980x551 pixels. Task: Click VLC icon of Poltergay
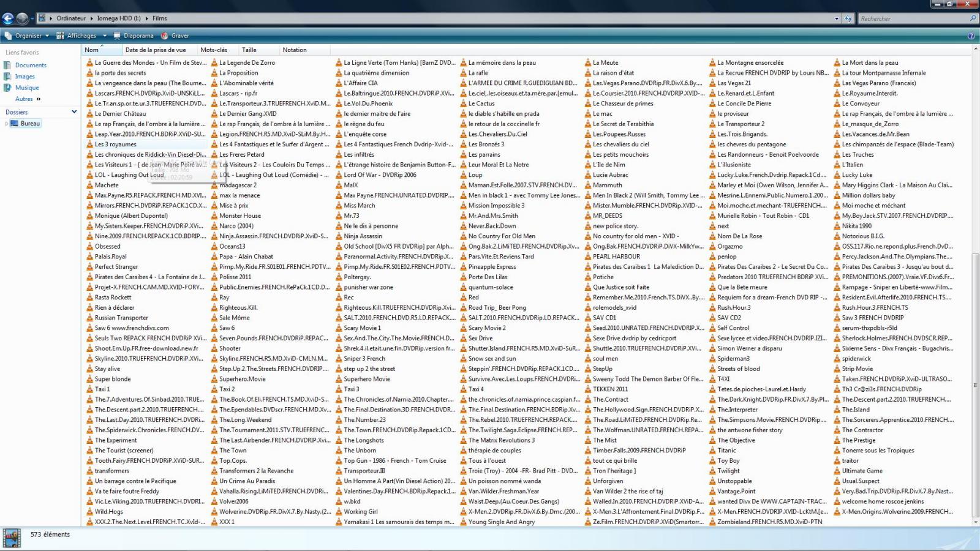coord(339,277)
